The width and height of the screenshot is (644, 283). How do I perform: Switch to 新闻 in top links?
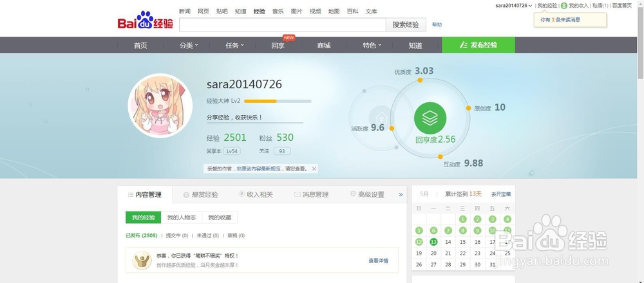pyautogui.click(x=184, y=12)
